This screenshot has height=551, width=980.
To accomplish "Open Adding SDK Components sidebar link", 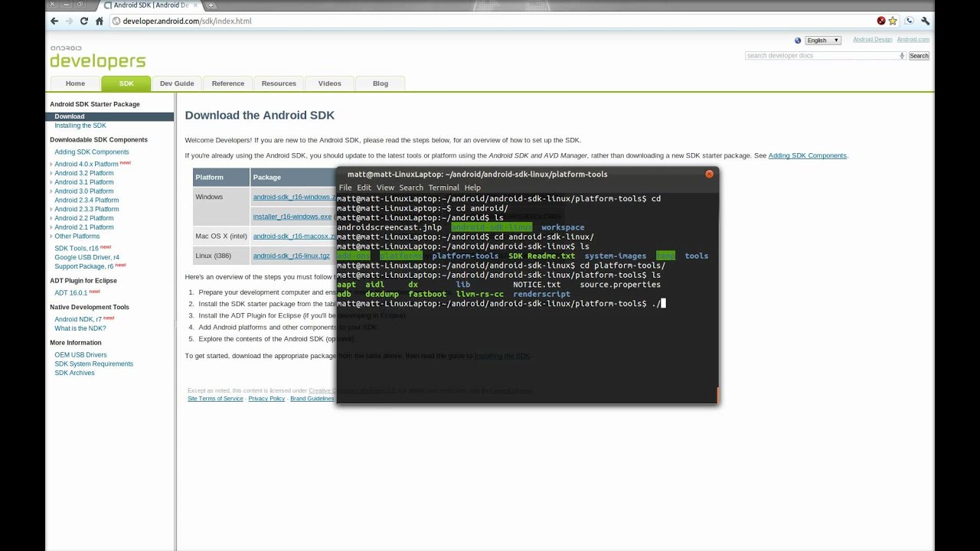I will [x=92, y=152].
